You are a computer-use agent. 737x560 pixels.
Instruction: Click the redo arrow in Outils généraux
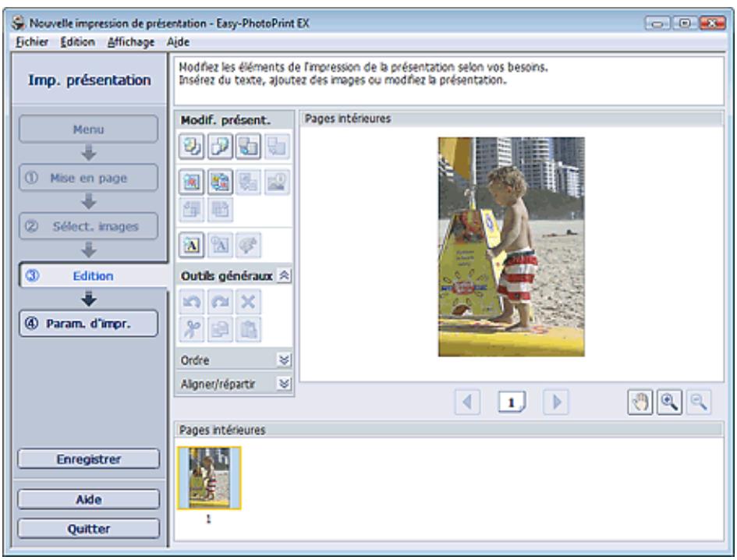pyautogui.click(x=220, y=301)
